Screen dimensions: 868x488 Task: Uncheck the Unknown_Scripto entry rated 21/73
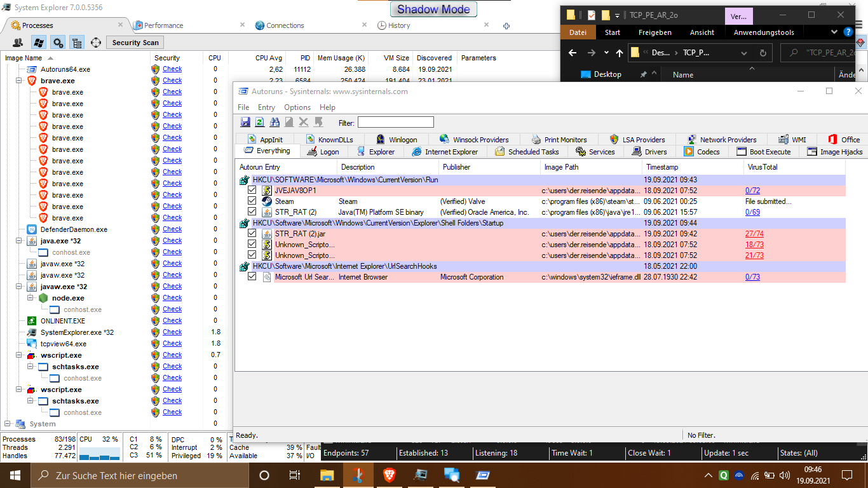(252, 255)
